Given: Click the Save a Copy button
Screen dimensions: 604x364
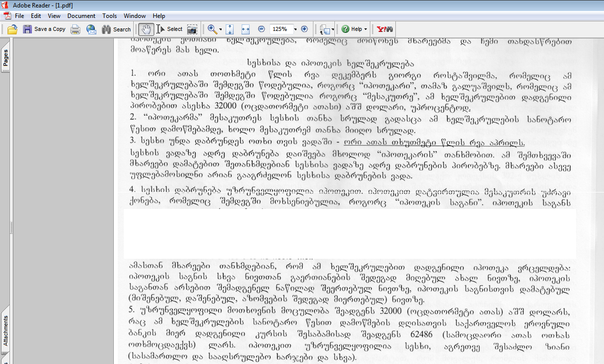Looking at the screenshot, I should tap(44, 29).
